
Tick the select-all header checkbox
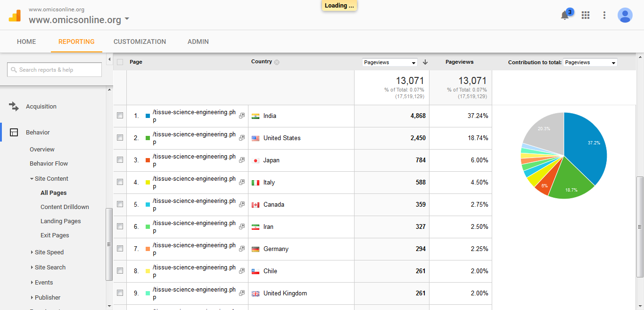coord(120,62)
